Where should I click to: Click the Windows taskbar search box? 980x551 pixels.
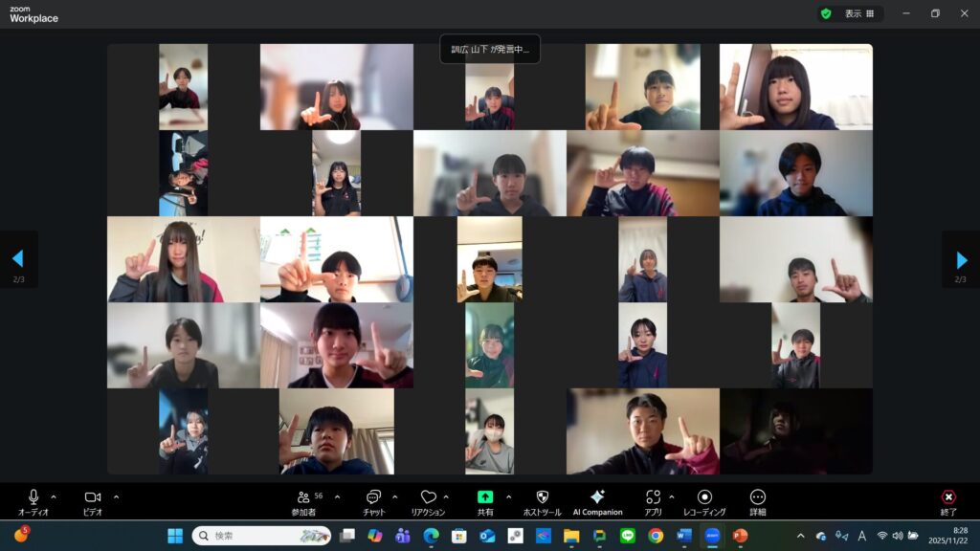[x=258, y=536]
